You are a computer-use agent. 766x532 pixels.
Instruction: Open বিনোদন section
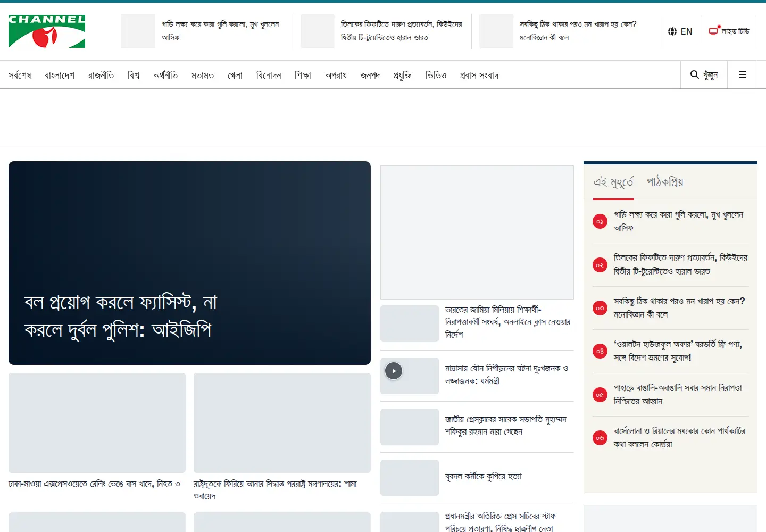click(269, 76)
